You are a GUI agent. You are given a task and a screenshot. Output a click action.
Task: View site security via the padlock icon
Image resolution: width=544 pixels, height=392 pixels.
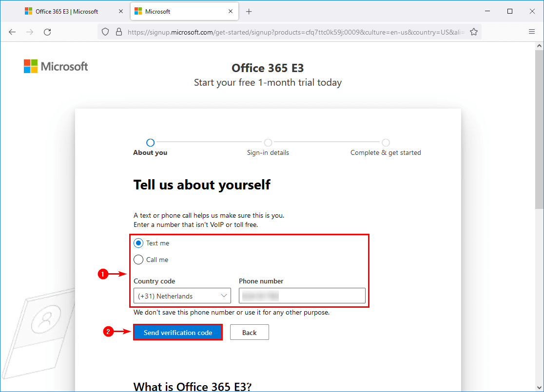coord(119,32)
